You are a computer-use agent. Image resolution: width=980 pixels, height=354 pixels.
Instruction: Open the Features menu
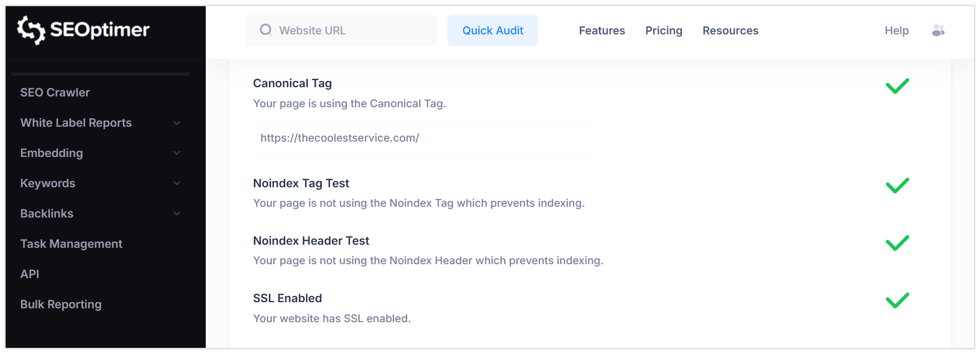click(602, 30)
